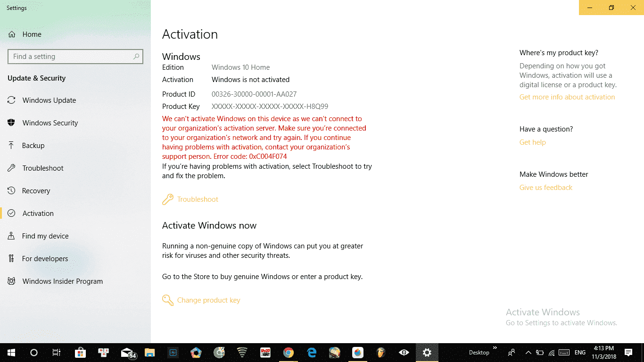Screen dimensions: 644x362
Task: Open Troubleshoot in the sidebar
Action: tap(75, 168)
